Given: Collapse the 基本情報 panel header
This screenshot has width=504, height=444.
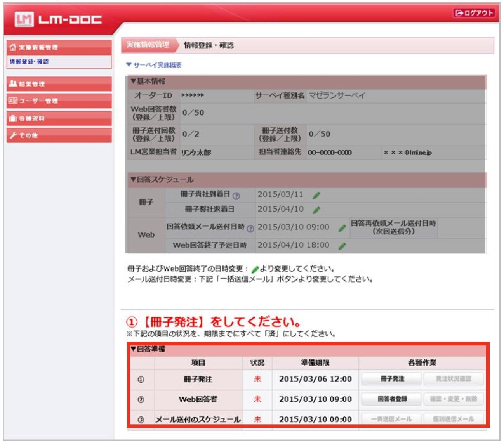Looking at the screenshot, I should 148,81.
